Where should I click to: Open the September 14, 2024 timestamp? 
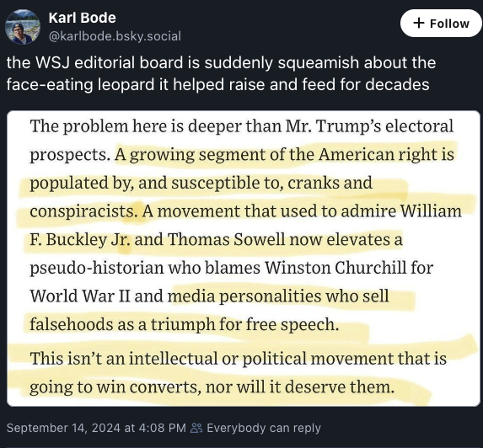click(96, 428)
